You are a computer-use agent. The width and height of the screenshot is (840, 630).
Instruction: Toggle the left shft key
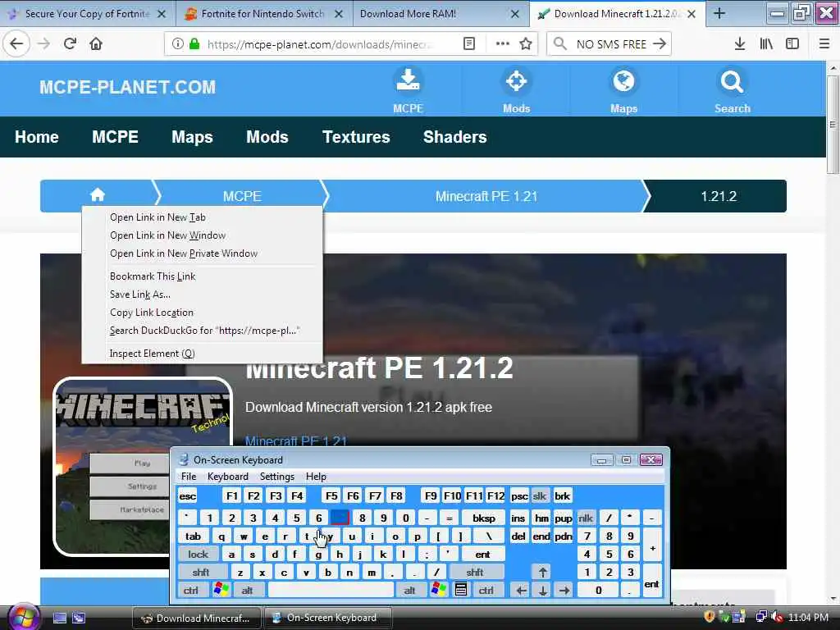coord(201,572)
